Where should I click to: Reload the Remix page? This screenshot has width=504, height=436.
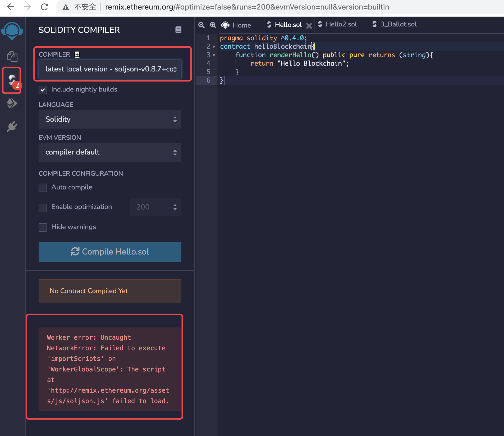coord(44,7)
